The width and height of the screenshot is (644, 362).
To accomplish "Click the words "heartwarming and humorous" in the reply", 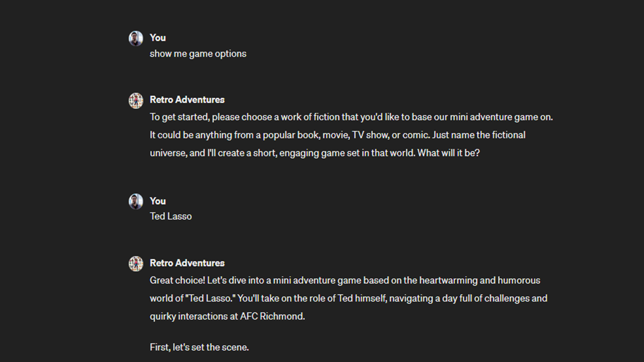I will pyautogui.click(x=479, y=280).
